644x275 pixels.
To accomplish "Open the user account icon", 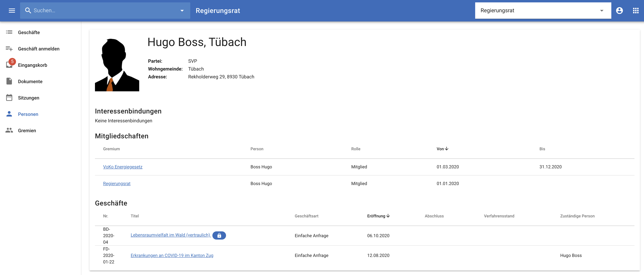I will [619, 11].
